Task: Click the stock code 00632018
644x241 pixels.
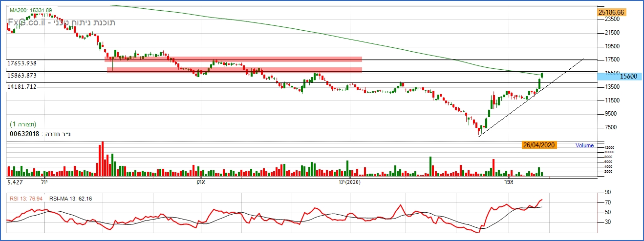Action: (x=24, y=134)
